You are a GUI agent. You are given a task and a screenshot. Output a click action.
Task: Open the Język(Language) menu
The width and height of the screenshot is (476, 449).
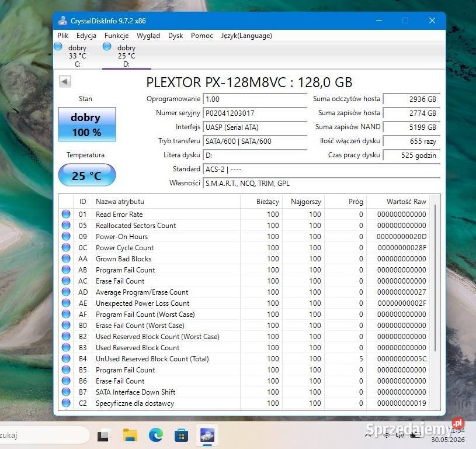[x=246, y=36]
